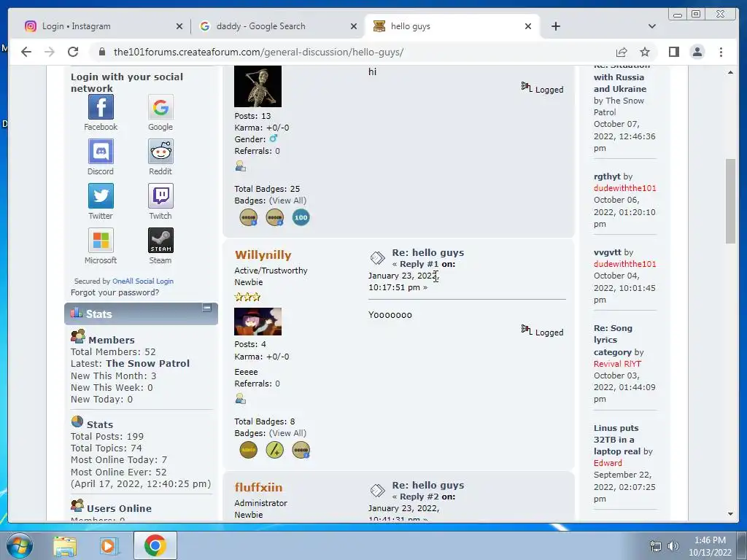Open File Explorer from taskbar
747x560 pixels.
coord(65,545)
